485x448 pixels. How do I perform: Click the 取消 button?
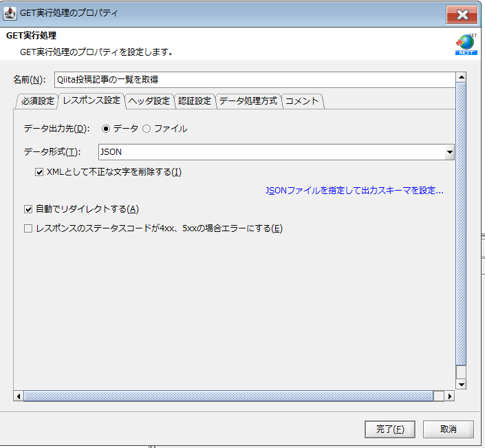(x=448, y=429)
